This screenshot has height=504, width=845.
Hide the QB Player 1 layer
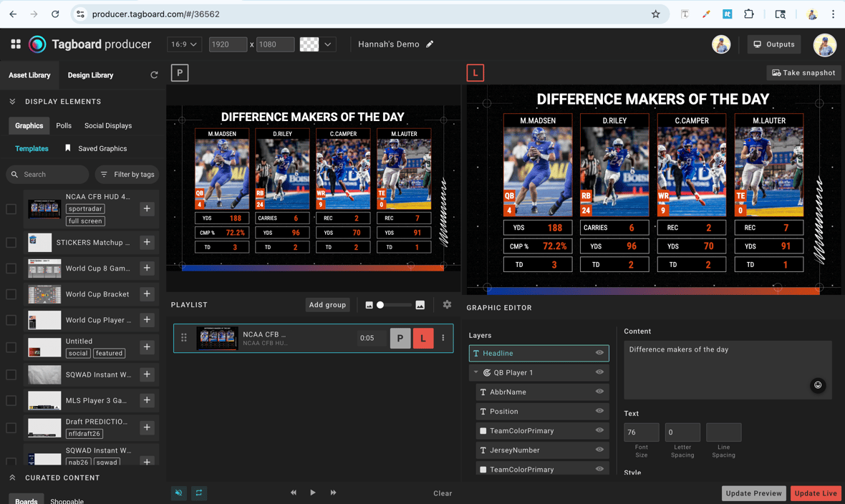pyautogui.click(x=599, y=372)
